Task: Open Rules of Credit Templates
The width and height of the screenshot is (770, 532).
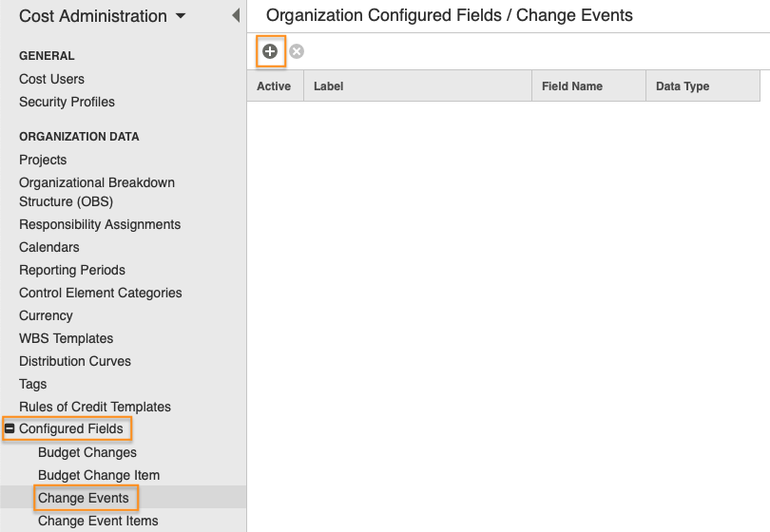Action: (x=95, y=407)
